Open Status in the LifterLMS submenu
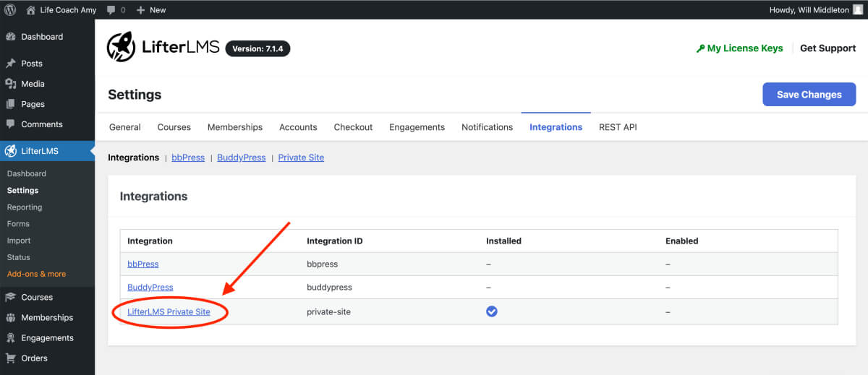This screenshot has width=868, height=375. 19,257
